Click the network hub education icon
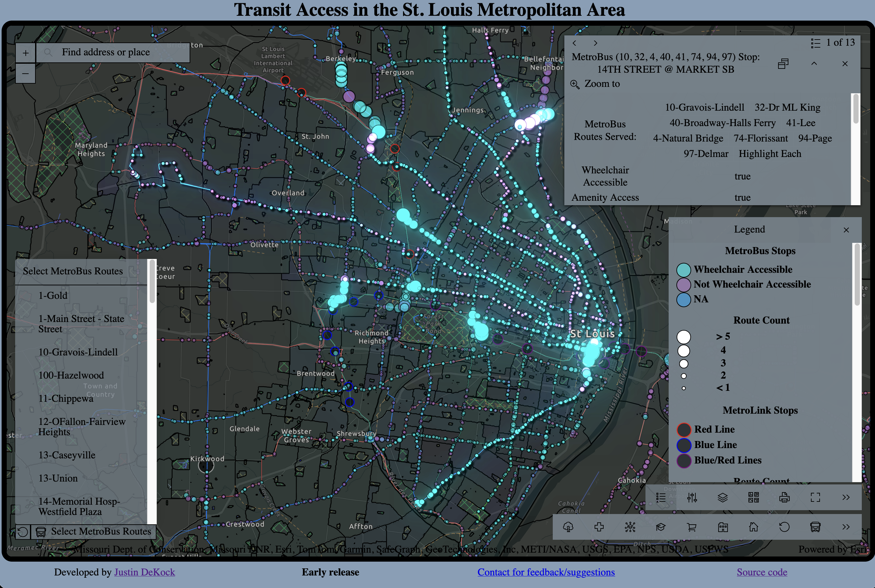The height and width of the screenshot is (588, 875). coord(630,527)
